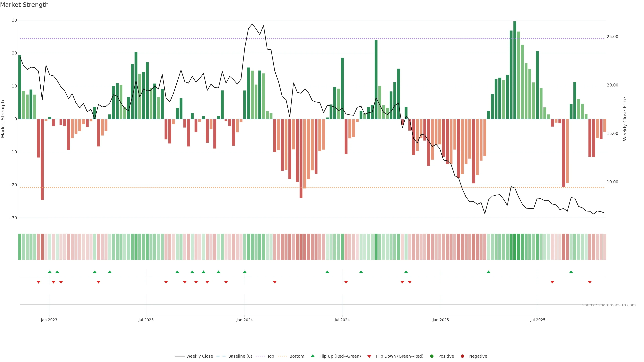Click the Jan 2025 x-axis label
The image size is (644, 362).
[441, 320]
